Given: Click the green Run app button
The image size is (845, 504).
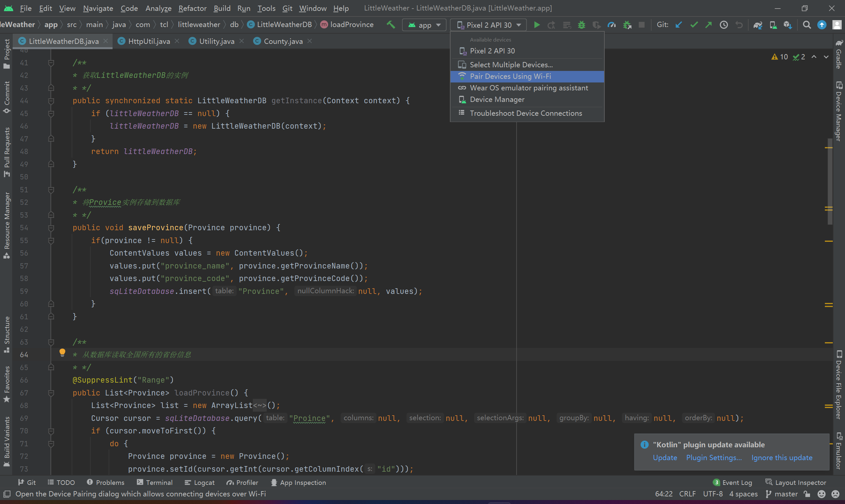Looking at the screenshot, I should tap(536, 25).
